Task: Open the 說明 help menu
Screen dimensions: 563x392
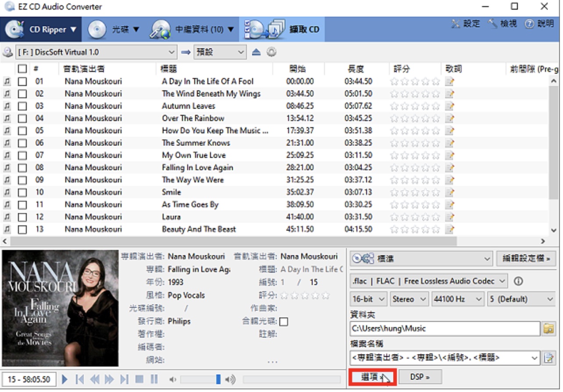Action: 539,24
